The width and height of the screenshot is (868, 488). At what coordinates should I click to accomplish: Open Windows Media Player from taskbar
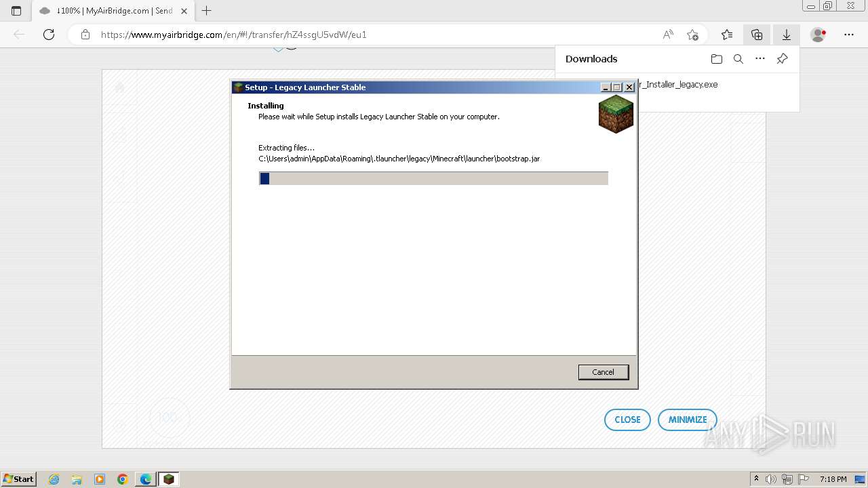tap(100, 479)
